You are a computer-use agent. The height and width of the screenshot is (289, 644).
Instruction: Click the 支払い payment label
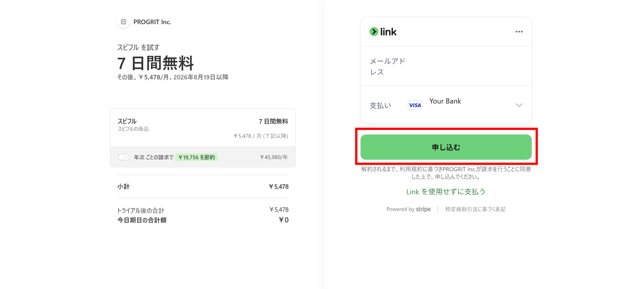(380, 105)
